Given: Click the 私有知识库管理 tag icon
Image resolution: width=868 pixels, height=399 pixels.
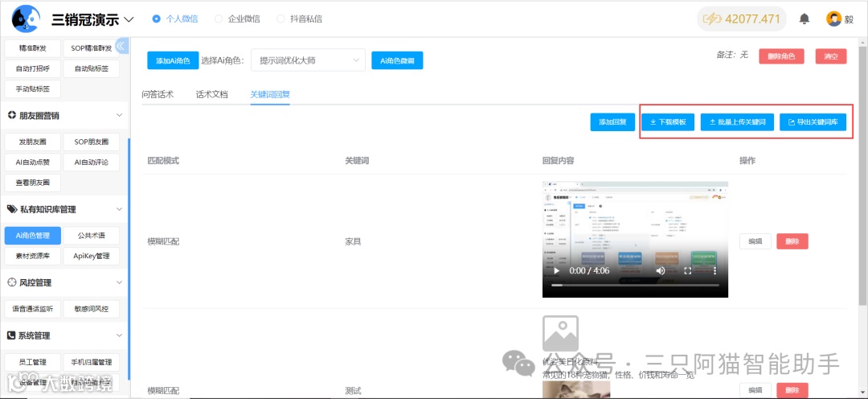Looking at the screenshot, I should (12, 209).
